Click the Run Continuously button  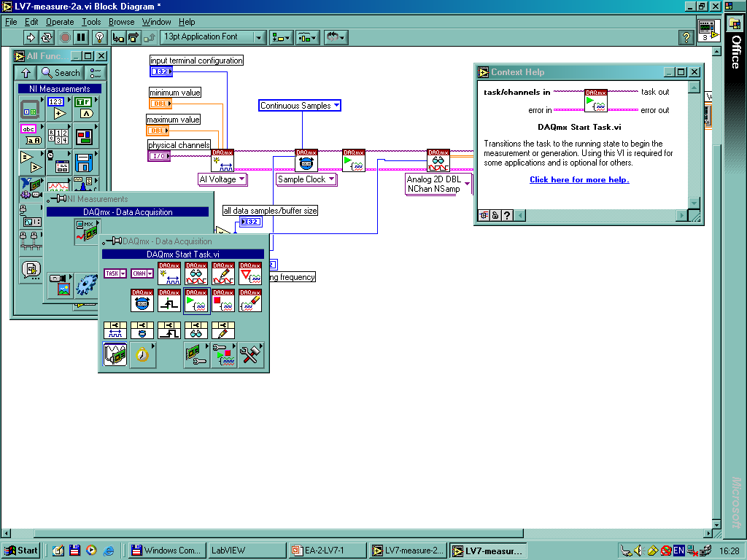(46, 37)
